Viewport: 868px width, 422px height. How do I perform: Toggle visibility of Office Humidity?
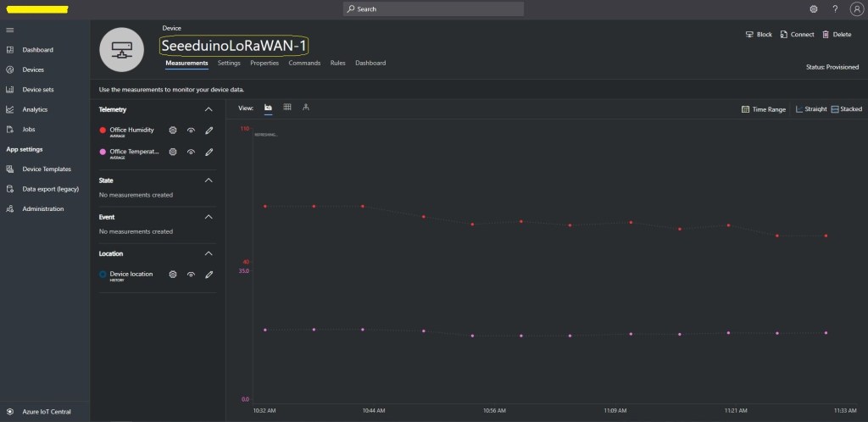click(x=192, y=130)
